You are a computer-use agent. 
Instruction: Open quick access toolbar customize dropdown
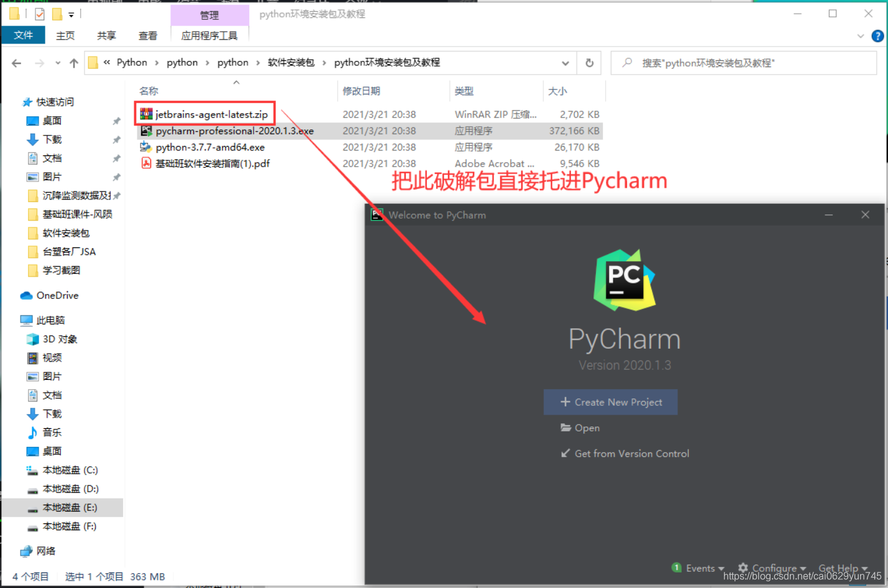coord(71,14)
